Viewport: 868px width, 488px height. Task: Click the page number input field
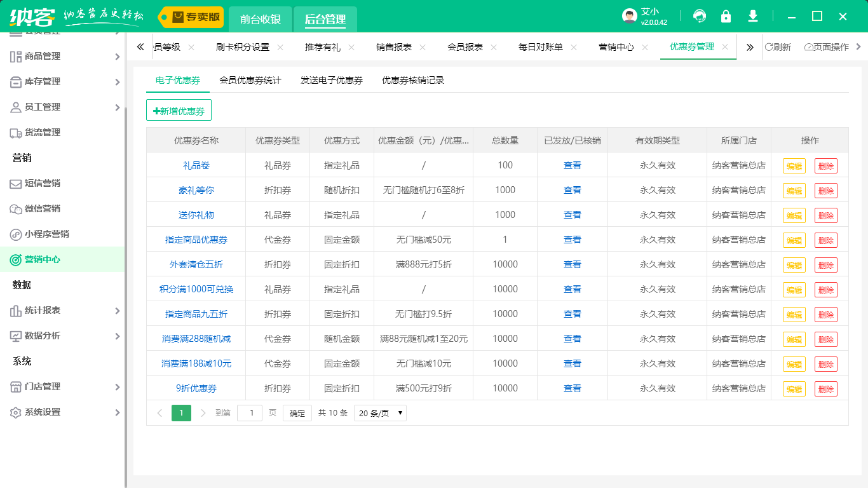click(250, 412)
